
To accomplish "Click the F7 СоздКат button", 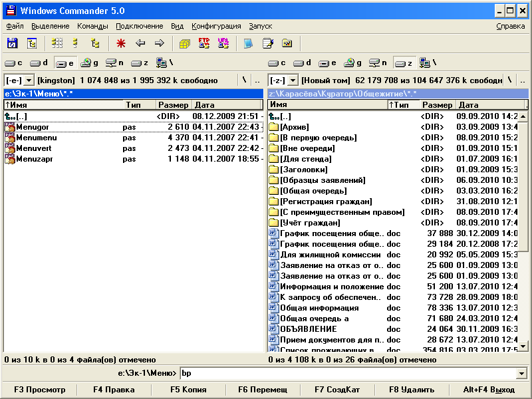I will [337, 390].
